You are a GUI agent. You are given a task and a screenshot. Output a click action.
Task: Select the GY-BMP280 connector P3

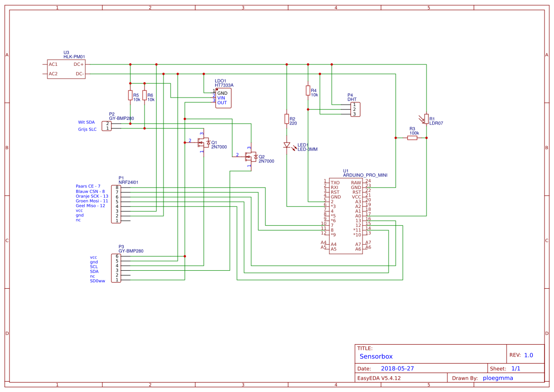pos(117,268)
